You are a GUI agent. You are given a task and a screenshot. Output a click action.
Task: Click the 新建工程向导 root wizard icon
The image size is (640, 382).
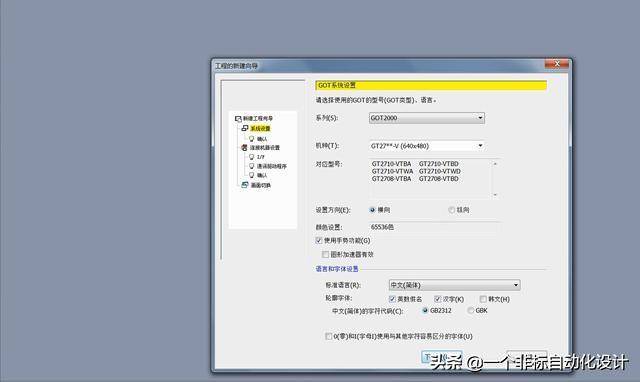238,119
